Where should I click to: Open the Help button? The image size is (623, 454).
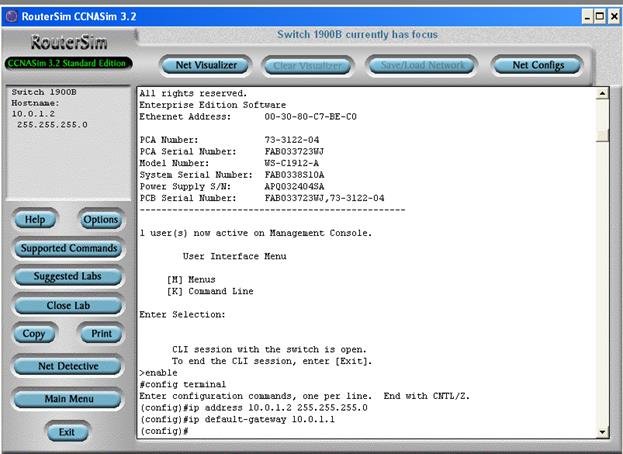click(35, 220)
